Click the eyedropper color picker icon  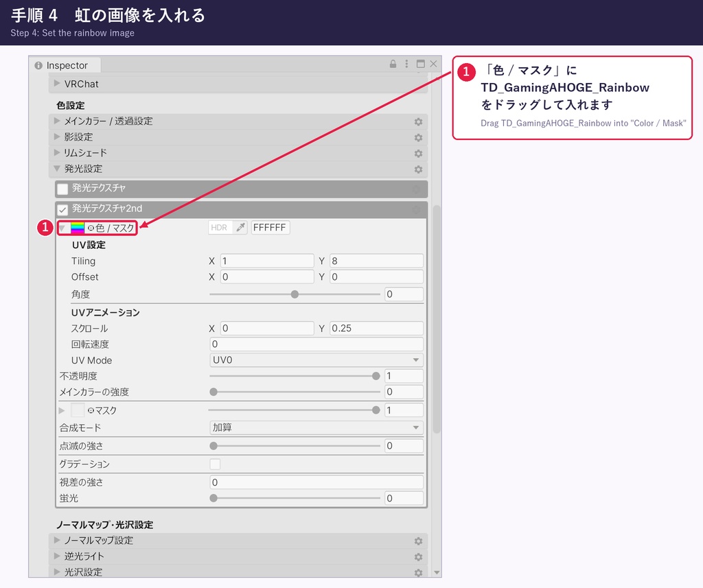click(x=241, y=228)
